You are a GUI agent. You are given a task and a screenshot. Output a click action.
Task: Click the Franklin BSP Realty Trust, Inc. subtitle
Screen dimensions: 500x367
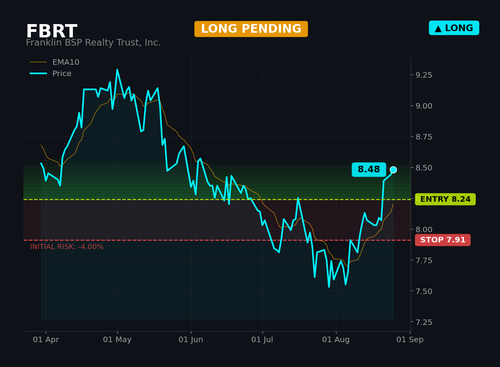click(93, 43)
